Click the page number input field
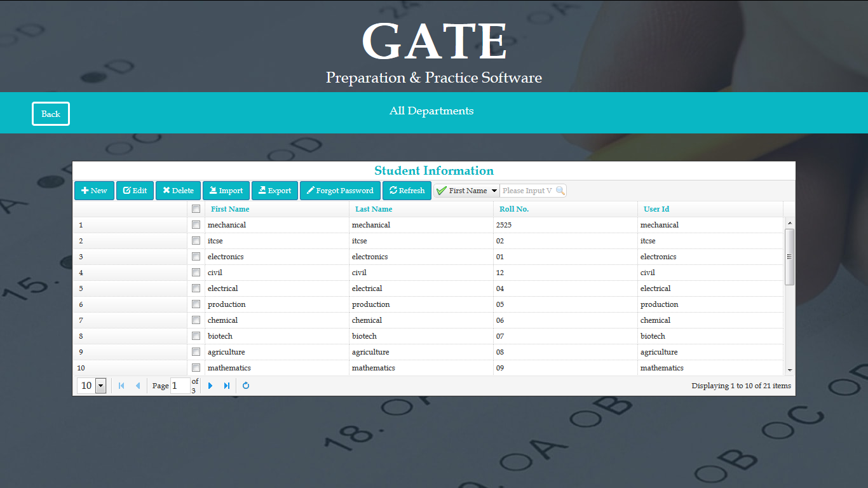The height and width of the screenshot is (488, 868). (x=180, y=386)
